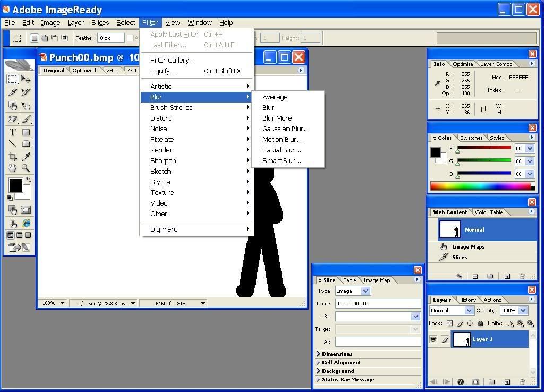Select the Type tool in the toolbox
This screenshot has height=392, width=544.
(13, 132)
